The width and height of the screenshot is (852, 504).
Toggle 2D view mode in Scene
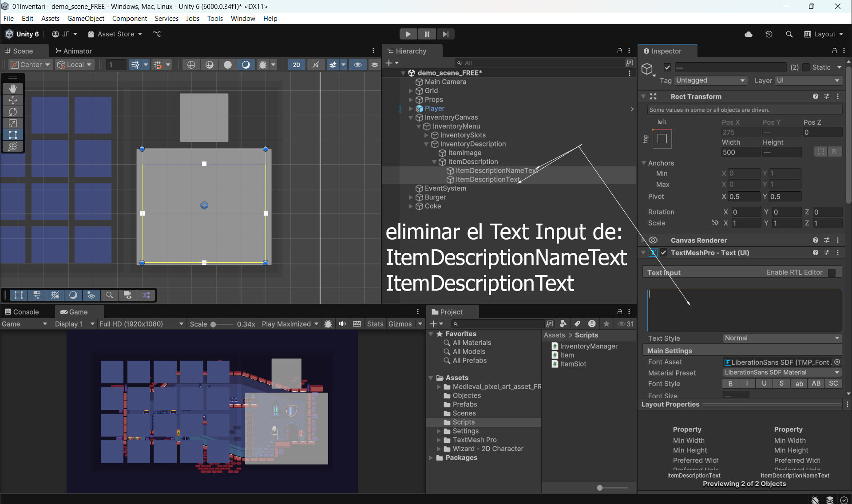pyautogui.click(x=296, y=65)
